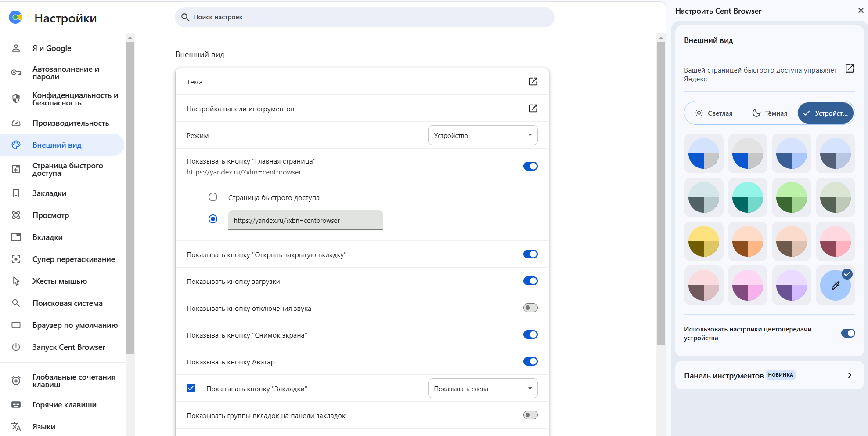Choose the orange color theme swatch
The height and width of the screenshot is (436, 868).
(747, 241)
